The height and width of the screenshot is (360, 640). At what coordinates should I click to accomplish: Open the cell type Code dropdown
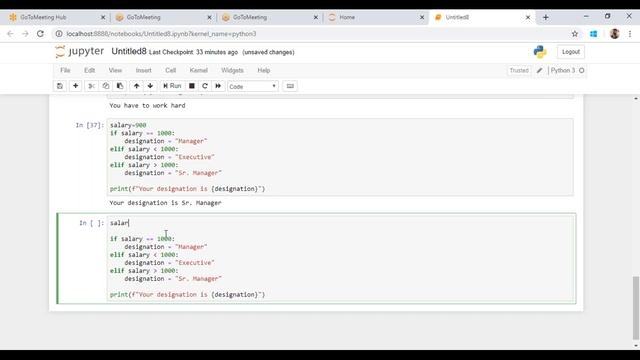(x=253, y=87)
